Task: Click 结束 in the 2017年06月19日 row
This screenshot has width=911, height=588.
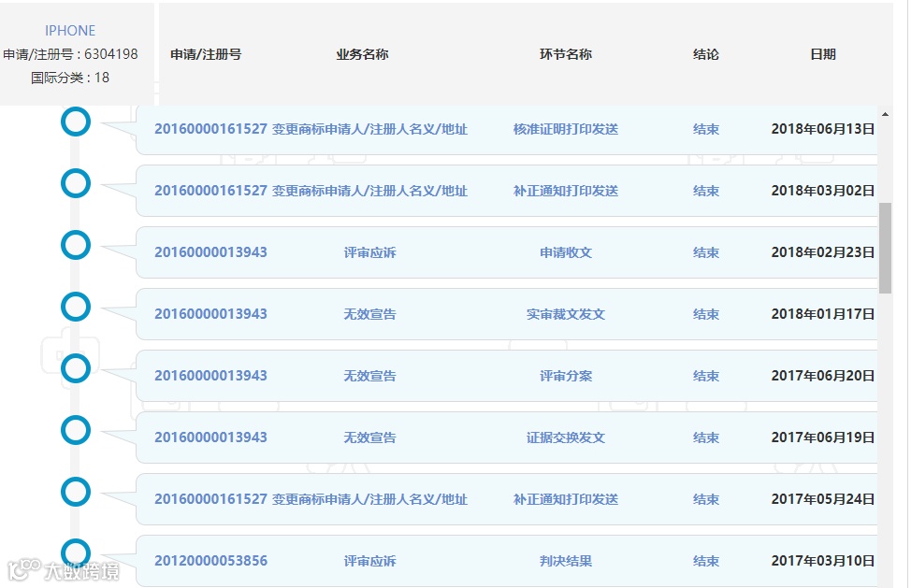Action: coord(706,437)
